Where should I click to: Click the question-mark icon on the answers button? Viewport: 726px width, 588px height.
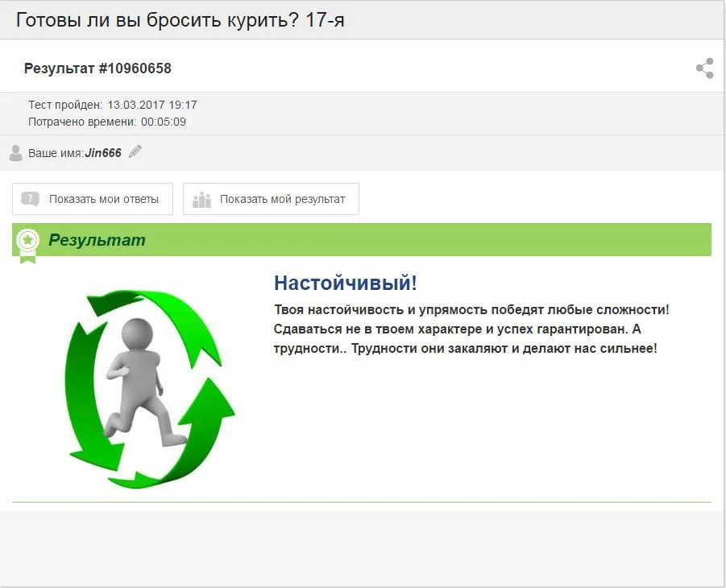pyautogui.click(x=31, y=198)
